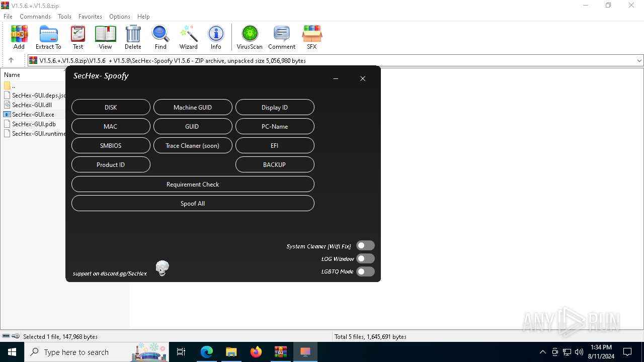Open File Explorer from the taskbar
644x362 pixels.
coord(231,352)
